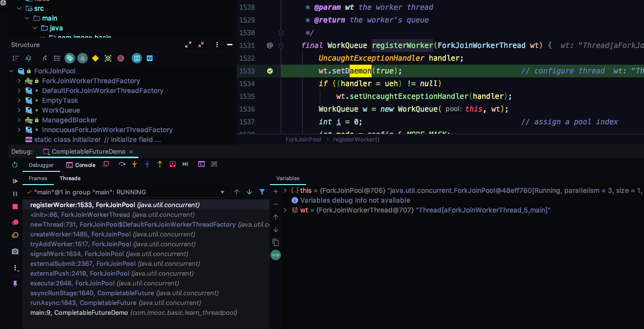This screenshot has width=644, height=329.
Task: Click the registerWorker() breadcrumb
Action: coord(355,140)
